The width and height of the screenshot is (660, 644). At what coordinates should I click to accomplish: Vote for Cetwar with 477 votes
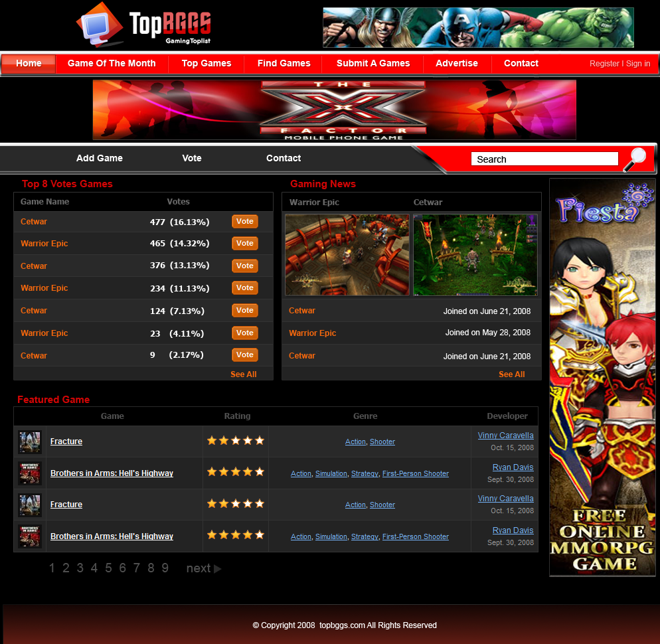[245, 221]
